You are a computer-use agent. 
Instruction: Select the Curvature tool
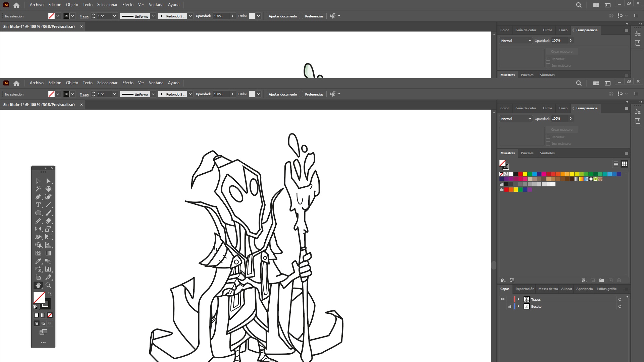tap(48, 197)
